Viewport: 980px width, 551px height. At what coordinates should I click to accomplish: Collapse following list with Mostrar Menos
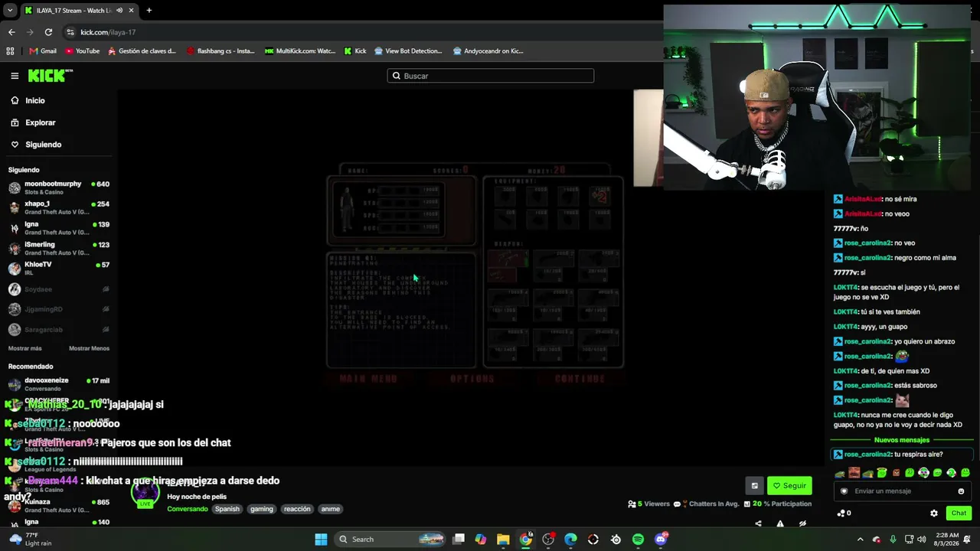(x=89, y=348)
